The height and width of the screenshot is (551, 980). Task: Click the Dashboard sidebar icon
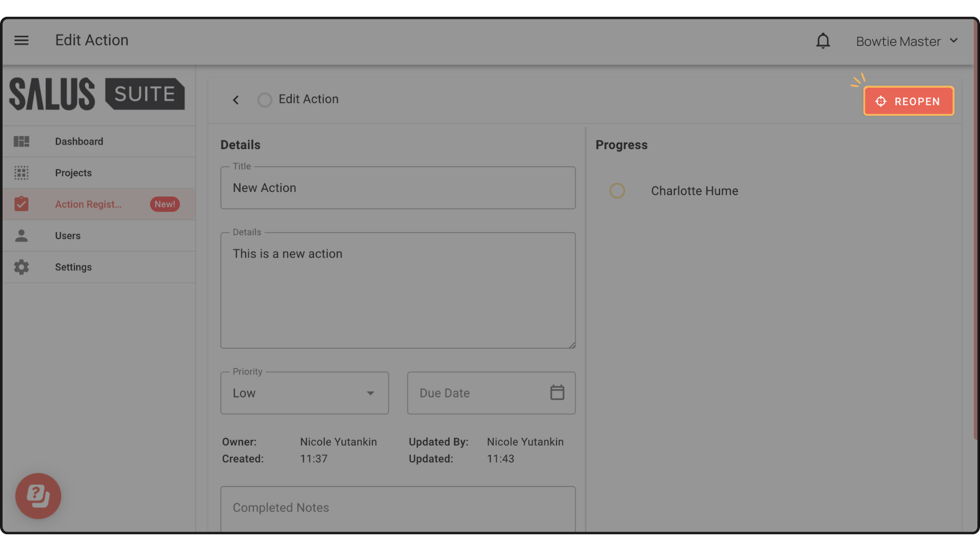(21, 141)
